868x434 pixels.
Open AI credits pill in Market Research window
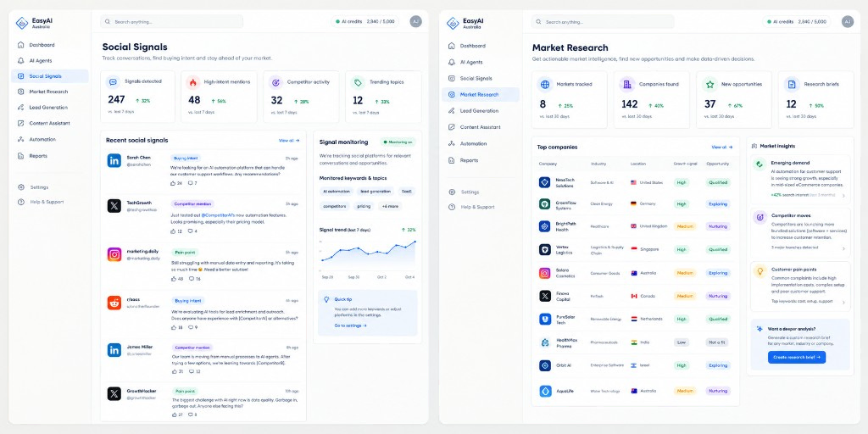[797, 21]
